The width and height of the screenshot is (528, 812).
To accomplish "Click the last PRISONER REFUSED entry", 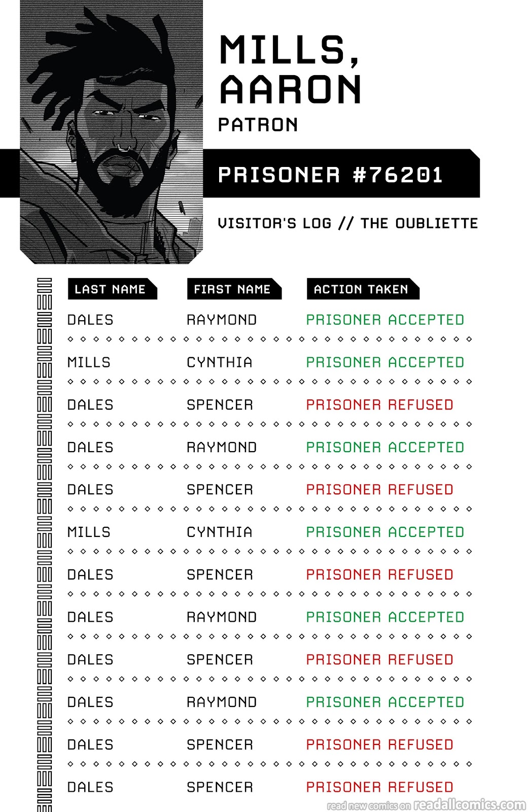I will [379, 787].
